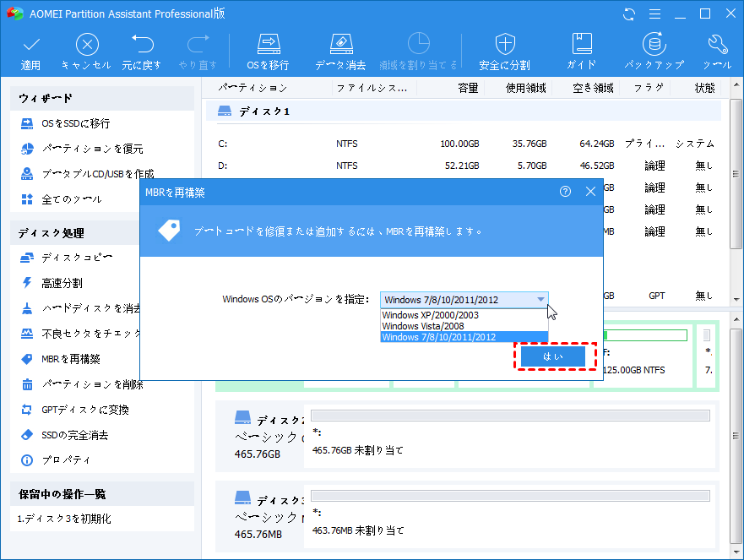Click the ディスク3 disk icon
Viewport: 744px width, 560px height.
243,497
